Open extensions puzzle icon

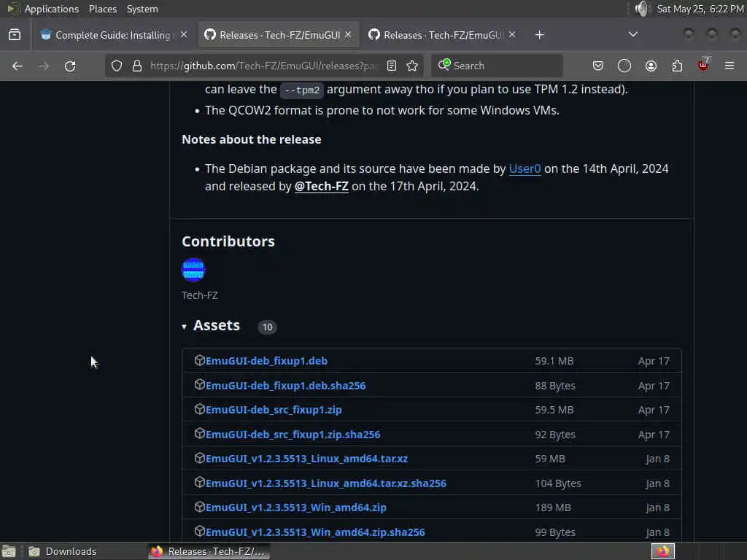click(x=677, y=66)
